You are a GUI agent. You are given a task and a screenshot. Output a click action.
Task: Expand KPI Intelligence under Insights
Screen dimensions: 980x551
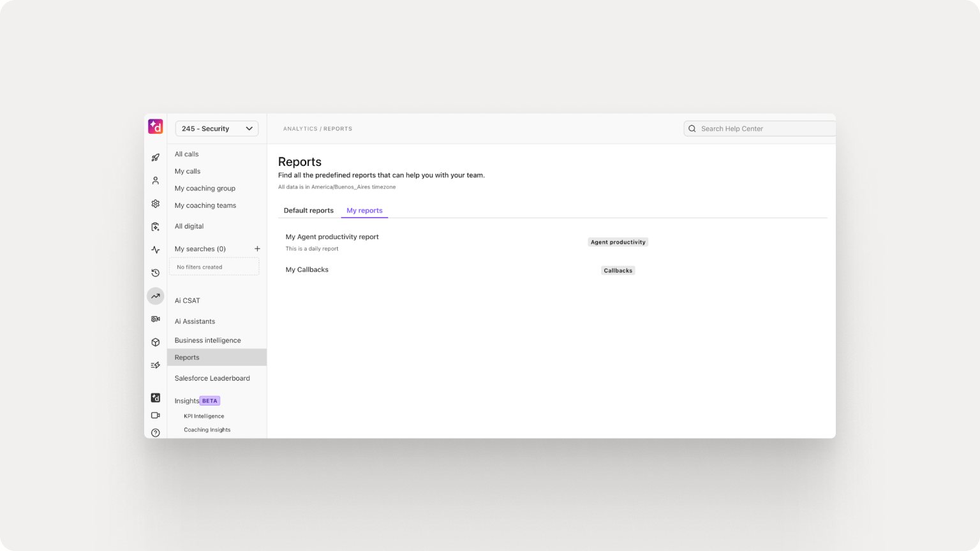point(204,416)
